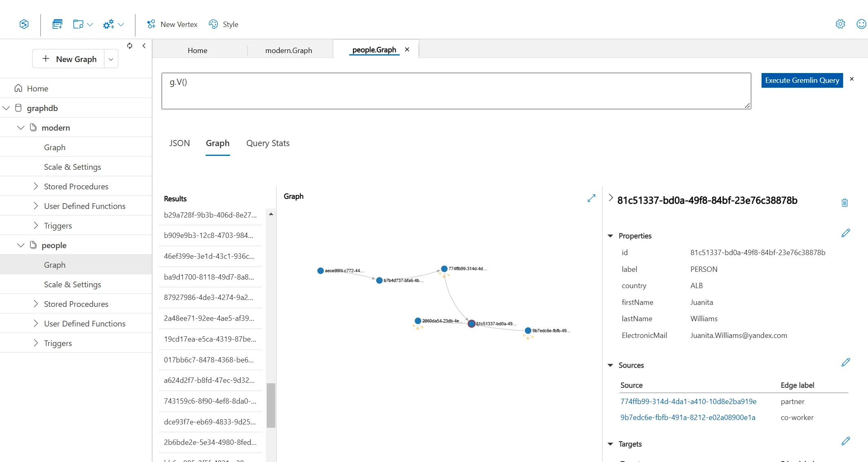The height and width of the screenshot is (462, 868).
Task: Click the Gremlin query input field
Action: point(456,91)
